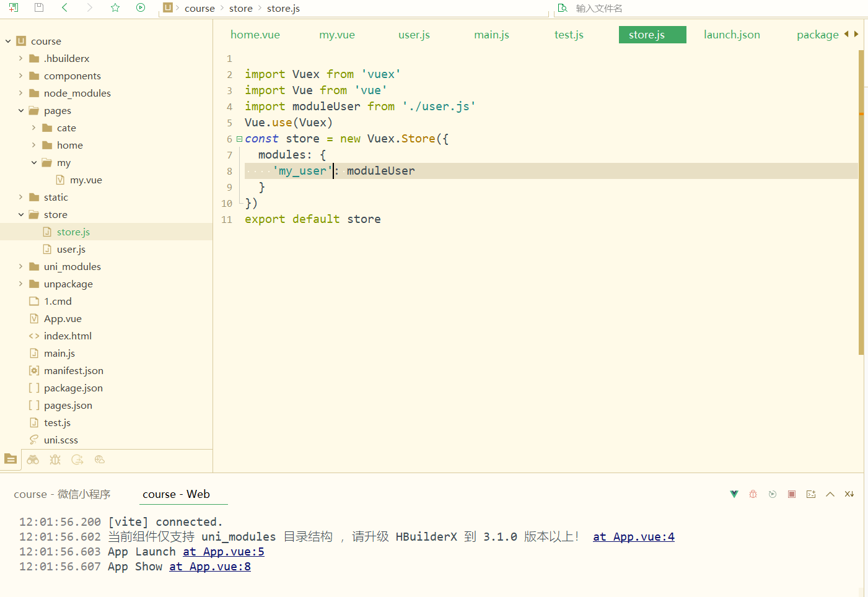Switch to the user.js editor tab
The image size is (868, 597).
(414, 35)
